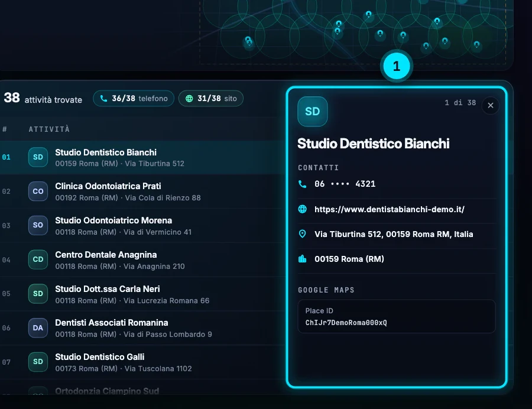Close the Studio Dentistico Bianchi detail panel
Screen dimensions: 532x409
point(490,105)
